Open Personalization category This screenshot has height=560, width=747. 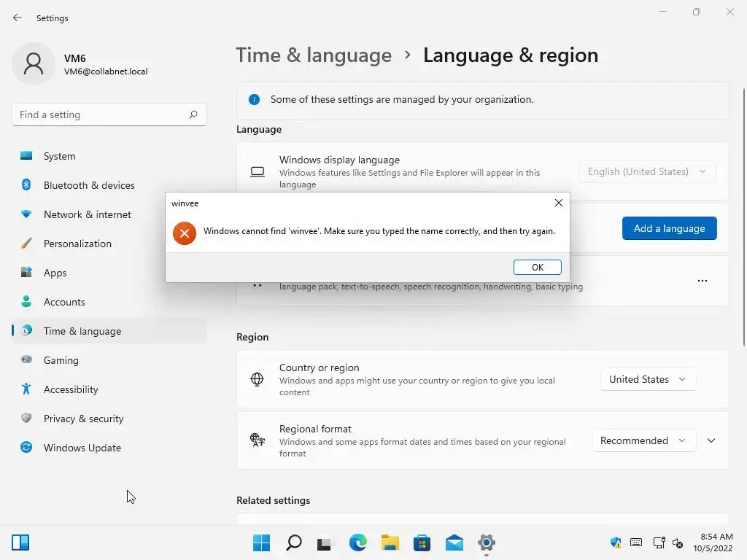click(109, 244)
